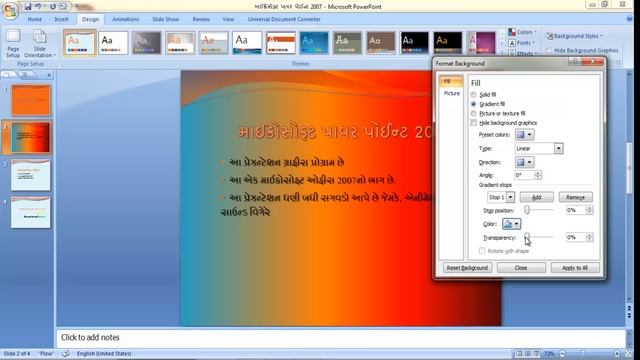
Task: Open the Slide Orientation menu
Action: tap(40, 43)
